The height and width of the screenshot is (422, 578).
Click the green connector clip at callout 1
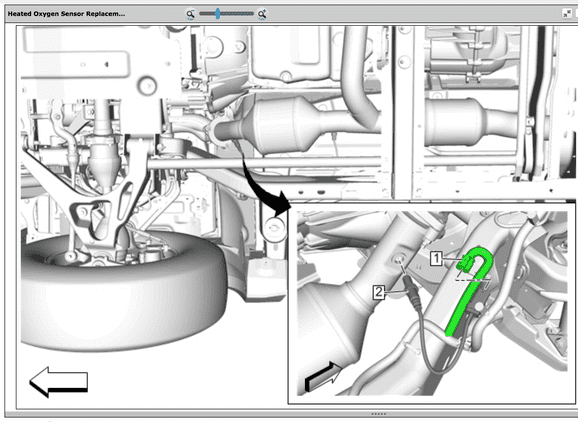464,263
